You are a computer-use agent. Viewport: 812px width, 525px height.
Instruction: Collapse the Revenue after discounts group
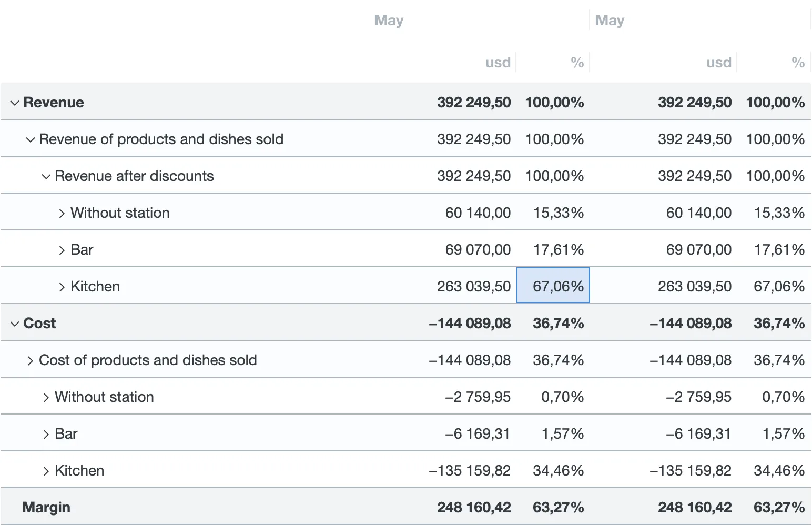46,176
